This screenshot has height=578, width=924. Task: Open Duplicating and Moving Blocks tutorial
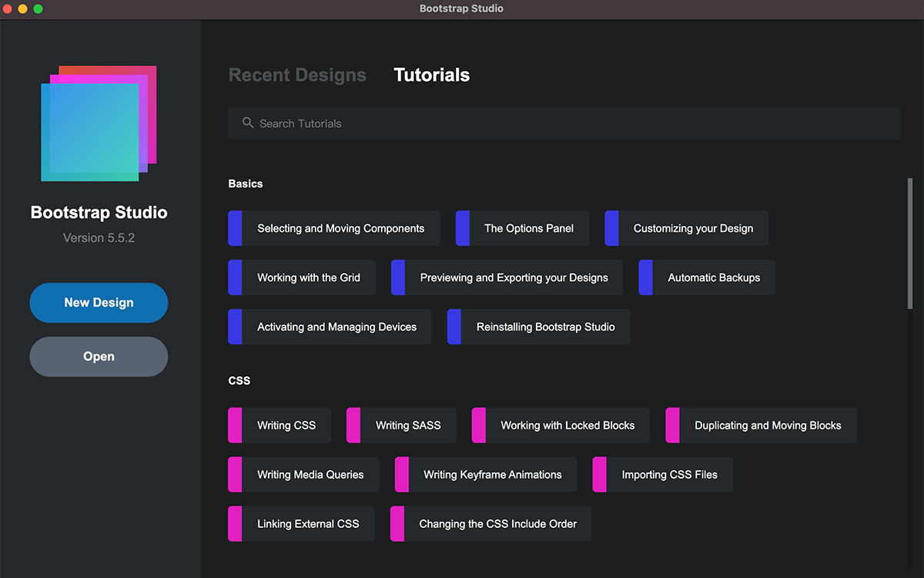761,425
